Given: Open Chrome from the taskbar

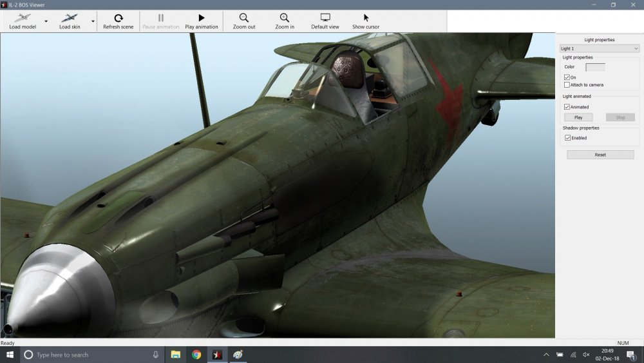Looking at the screenshot, I should click(196, 355).
